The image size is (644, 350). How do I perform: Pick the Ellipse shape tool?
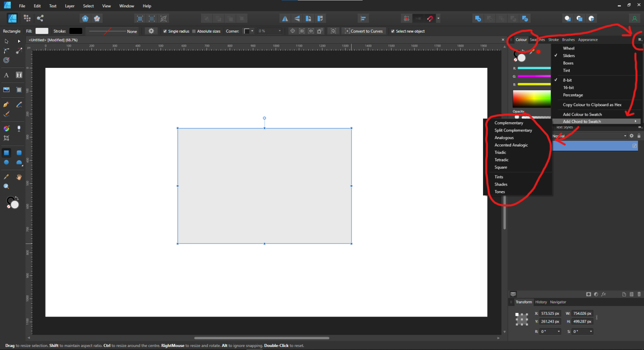6,162
